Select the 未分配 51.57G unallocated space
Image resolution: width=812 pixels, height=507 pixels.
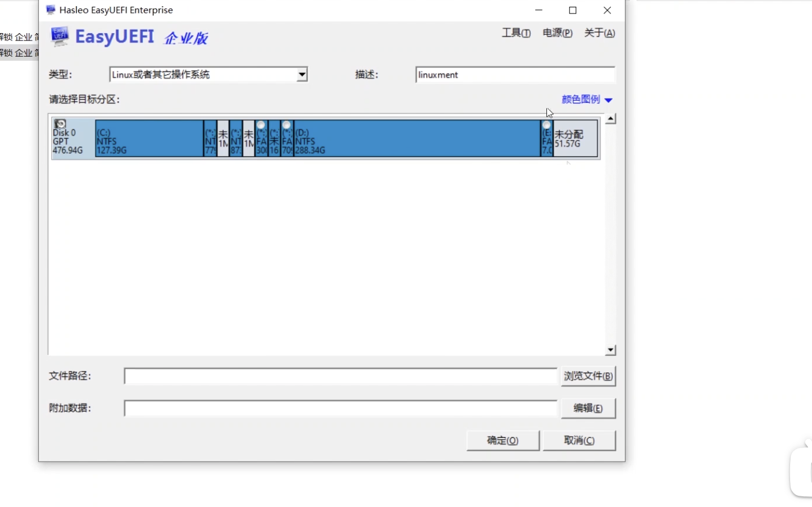576,138
